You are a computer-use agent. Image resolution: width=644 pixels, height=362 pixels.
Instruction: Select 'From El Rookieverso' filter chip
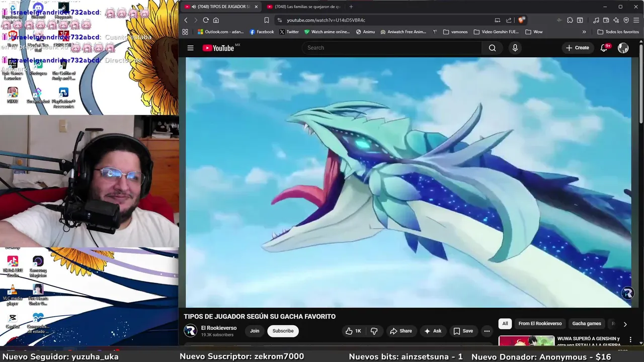tap(540, 324)
